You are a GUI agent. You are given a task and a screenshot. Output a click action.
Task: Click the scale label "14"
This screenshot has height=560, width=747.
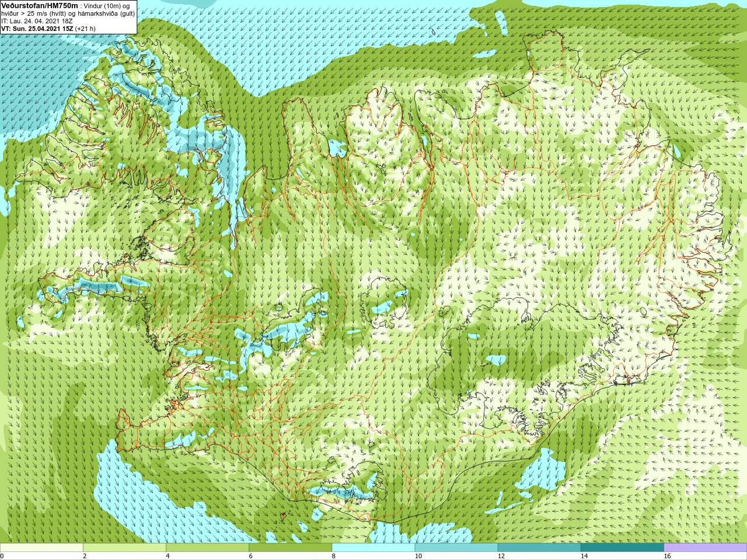click(x=584, y=556)
